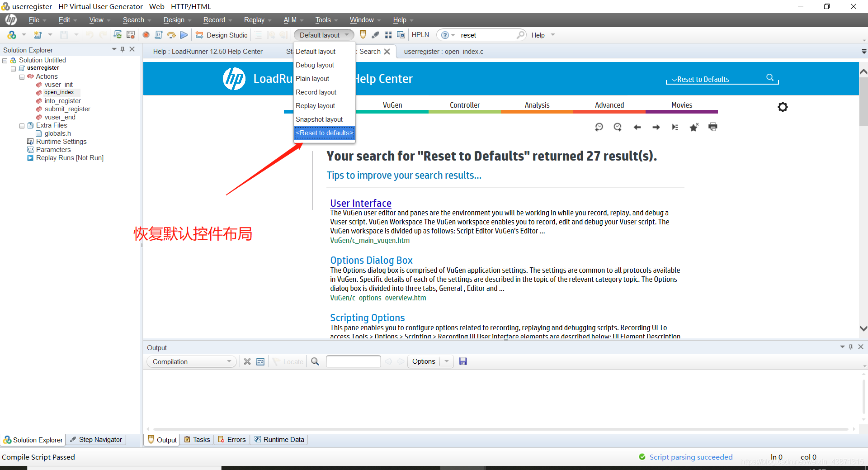Open Runtime Settings in Solution Explorer
The height and width of the screenshot is (470, 868).
(61, 142)
